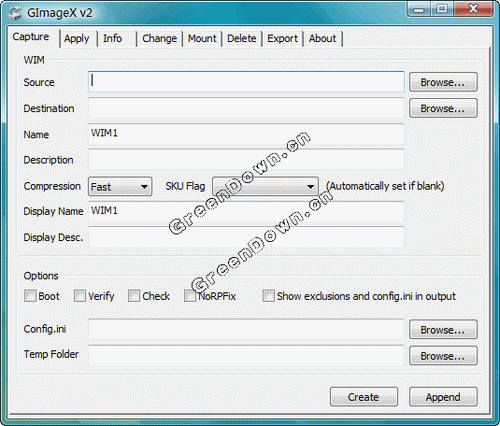Select the Info tab

(112, 39)
